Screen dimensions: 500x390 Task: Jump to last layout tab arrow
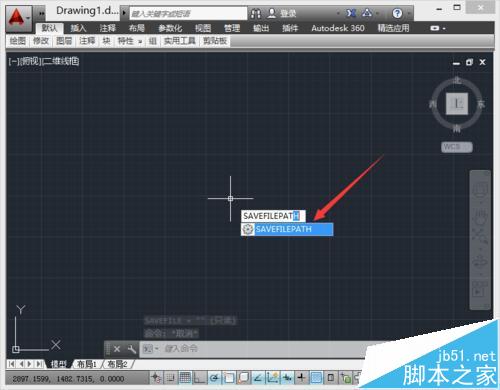pyautogui.click(x=39, y=364)
